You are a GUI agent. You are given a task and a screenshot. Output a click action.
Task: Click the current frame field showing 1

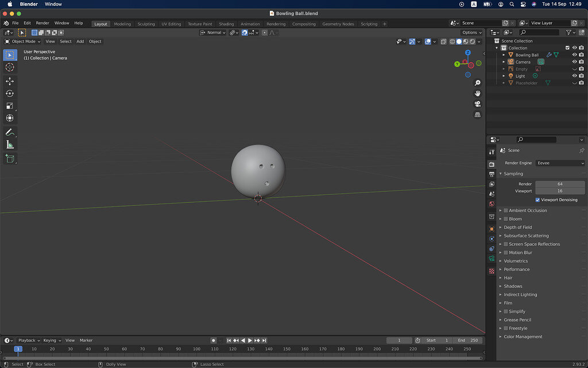(400, 340)
